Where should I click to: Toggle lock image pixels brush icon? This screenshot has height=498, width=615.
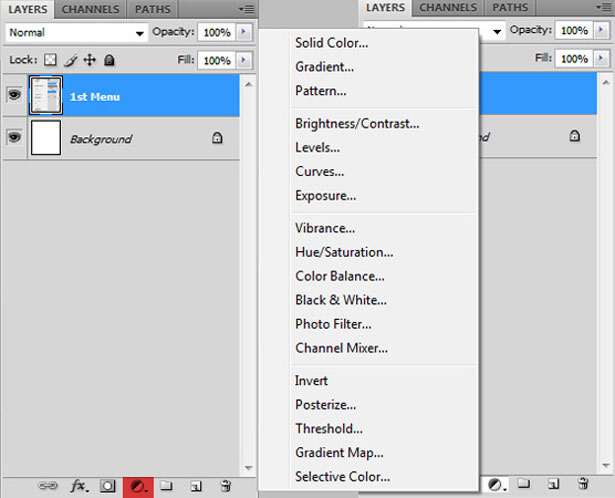(71, 60)
